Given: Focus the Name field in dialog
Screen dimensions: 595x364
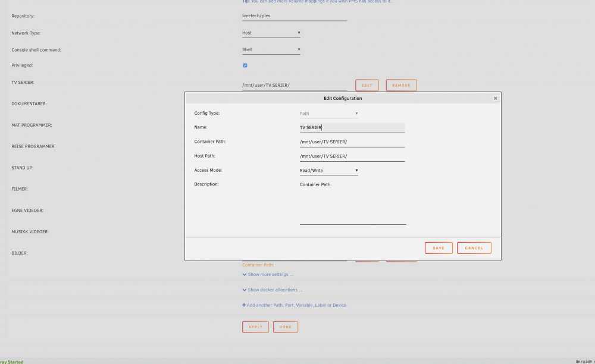Looking at the screenshot, I should 352,128.
